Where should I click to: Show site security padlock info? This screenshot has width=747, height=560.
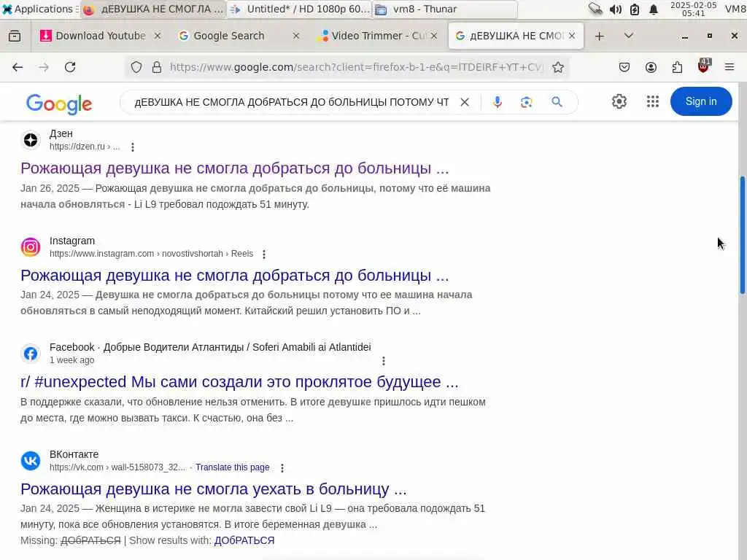pos(157,67)
